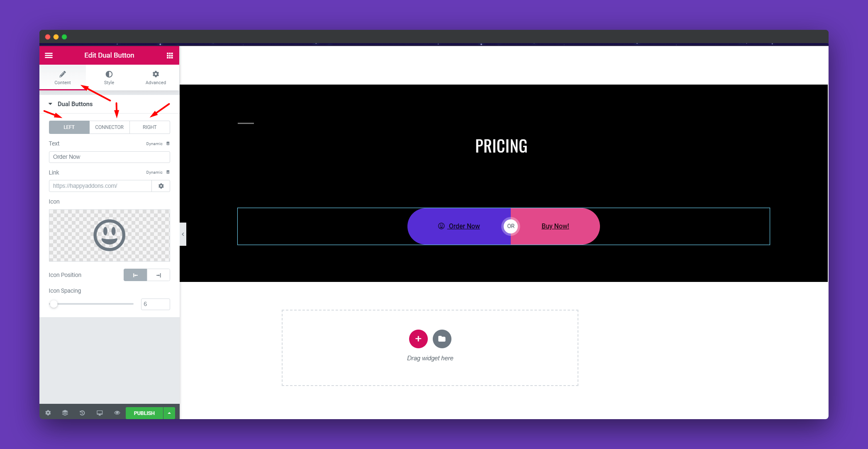Viewport: 868px width, 449px height.
Task: Click the hamburger menu icon
Action: (49, 55)
